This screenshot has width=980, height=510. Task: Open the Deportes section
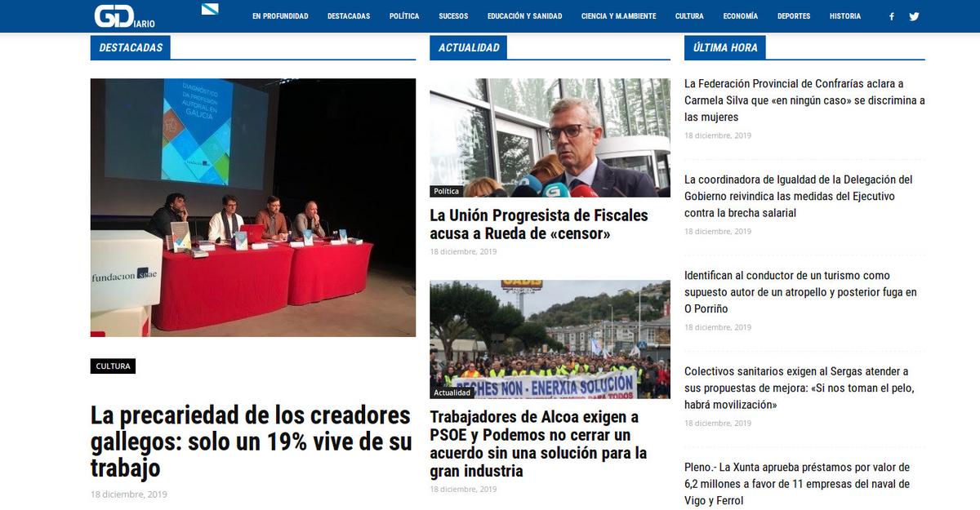(794, 16)
